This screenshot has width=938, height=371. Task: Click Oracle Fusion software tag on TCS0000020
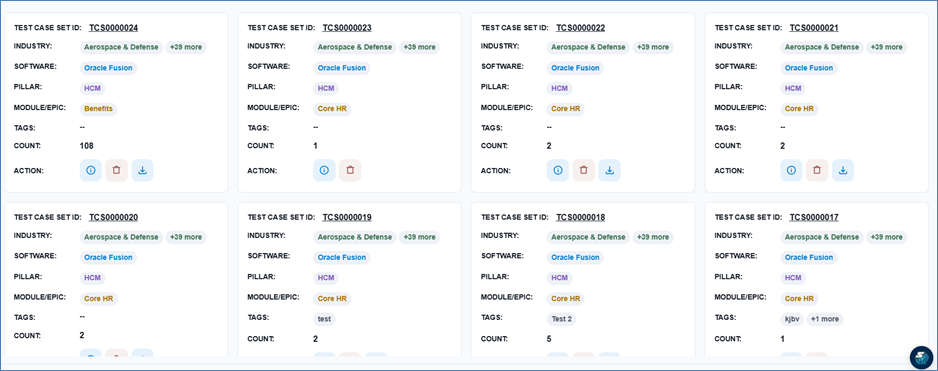pyautogui.click(x=108, y=257)
